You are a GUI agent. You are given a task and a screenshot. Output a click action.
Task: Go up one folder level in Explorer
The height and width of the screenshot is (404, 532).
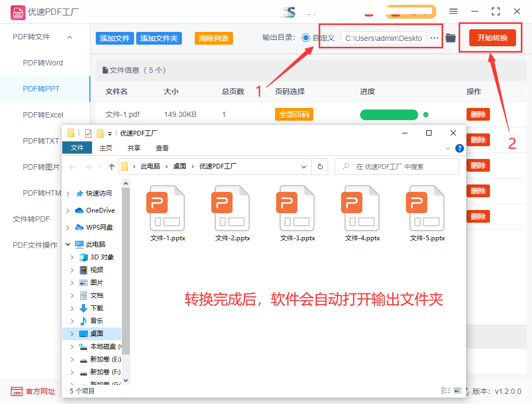(111, 166)
